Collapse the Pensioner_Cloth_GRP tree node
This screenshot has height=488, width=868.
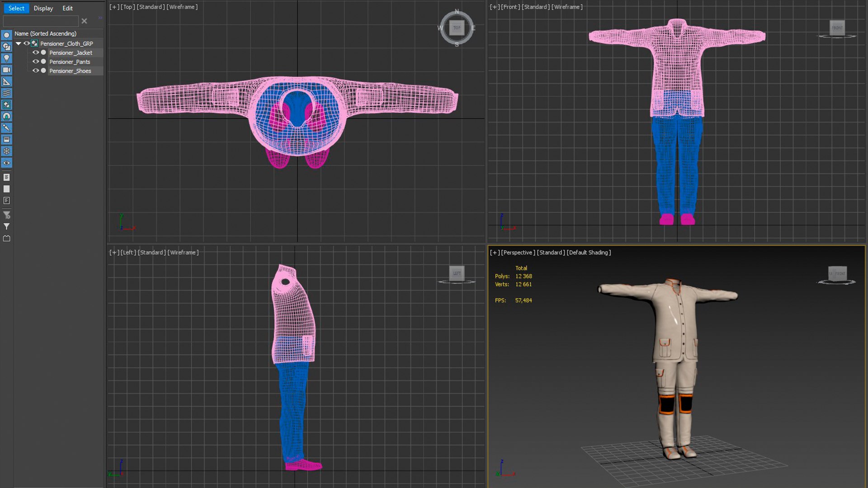tap(19, 43)
